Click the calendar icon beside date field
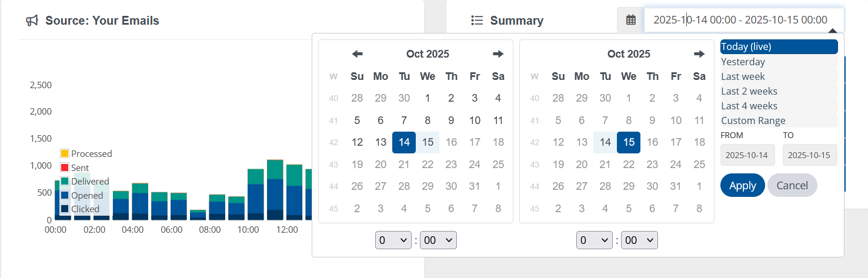 tap(630, 20)
